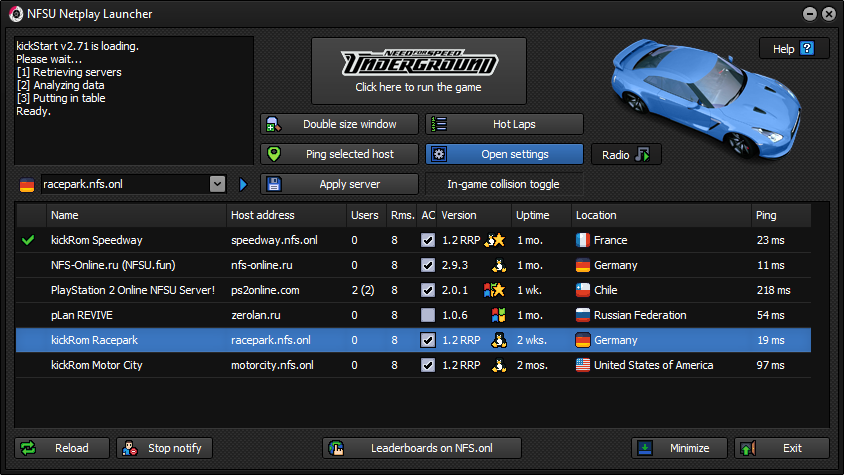Click the gear icon on Open settings
Viewport: 844px width, 475px height.
coord(439,154)
